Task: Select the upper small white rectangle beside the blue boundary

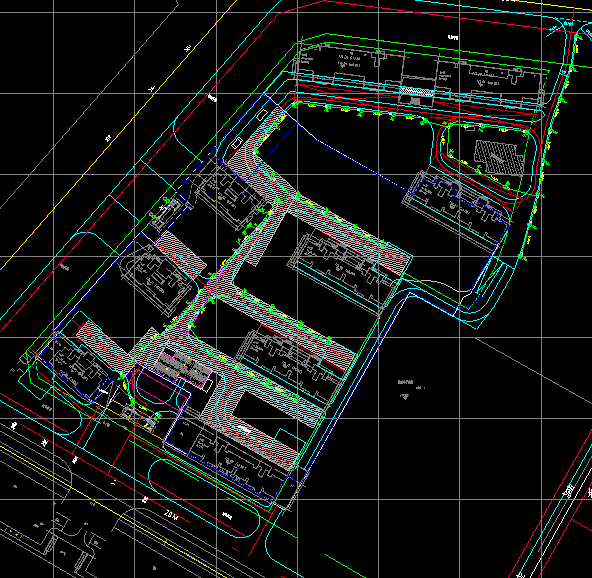Action: (261, 115)
